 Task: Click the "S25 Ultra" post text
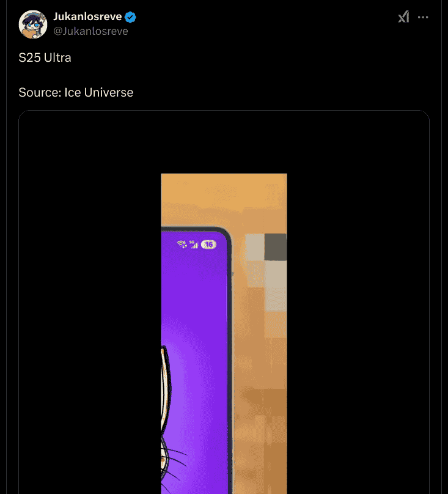(x=45, y=57)
